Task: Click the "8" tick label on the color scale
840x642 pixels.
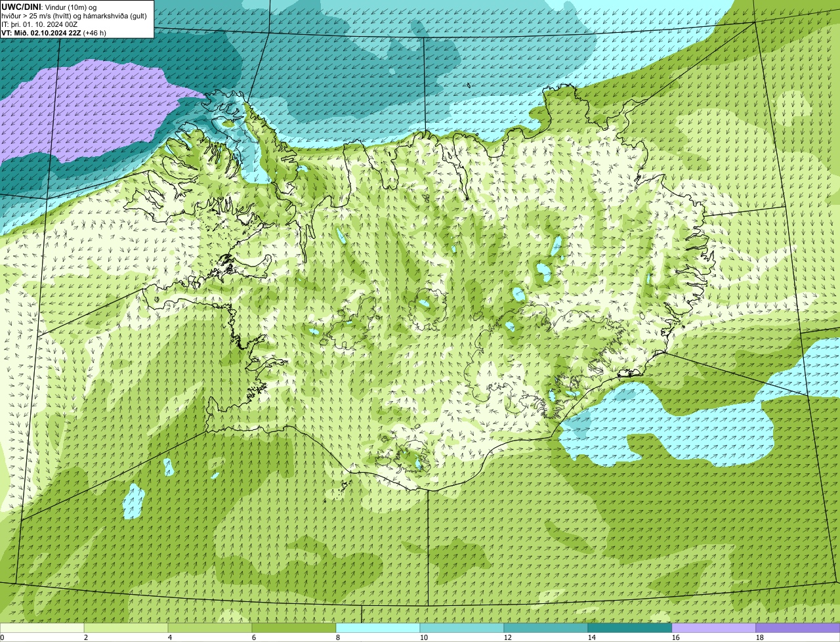Action: 338,637
